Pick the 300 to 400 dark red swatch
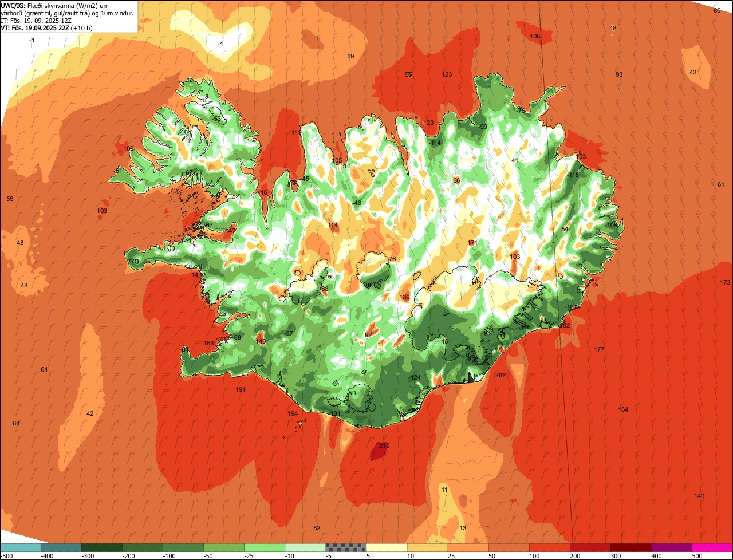 click(630, 547)
